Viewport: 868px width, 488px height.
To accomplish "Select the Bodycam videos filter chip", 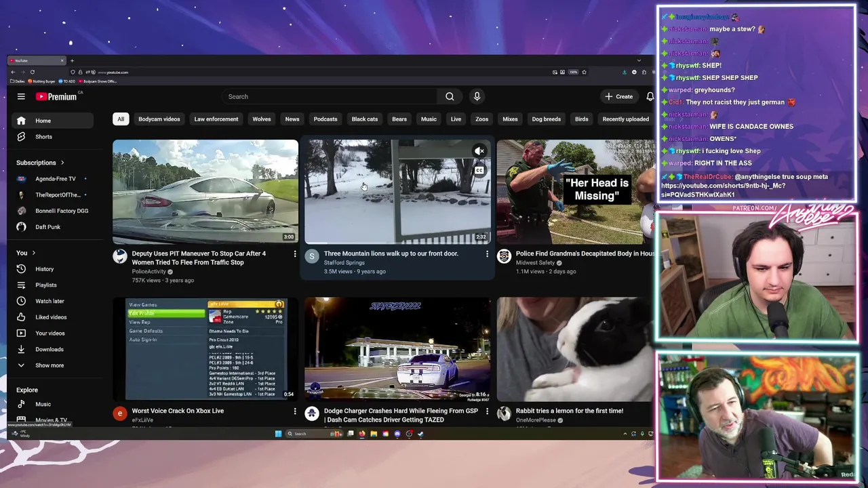I will tap(159, 119).
